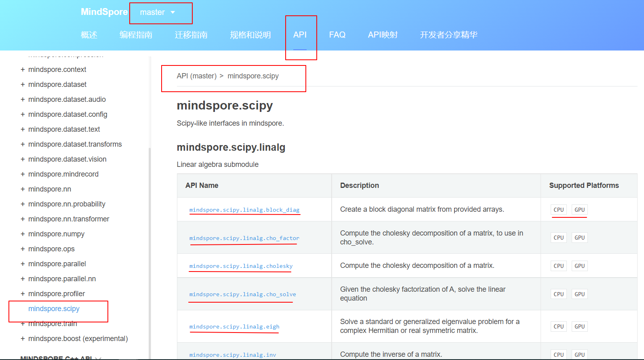This screenshot has width=644, height=360.
Task: Click 'Create a block diagonal matrix' description
Action: tap(422, 209)
